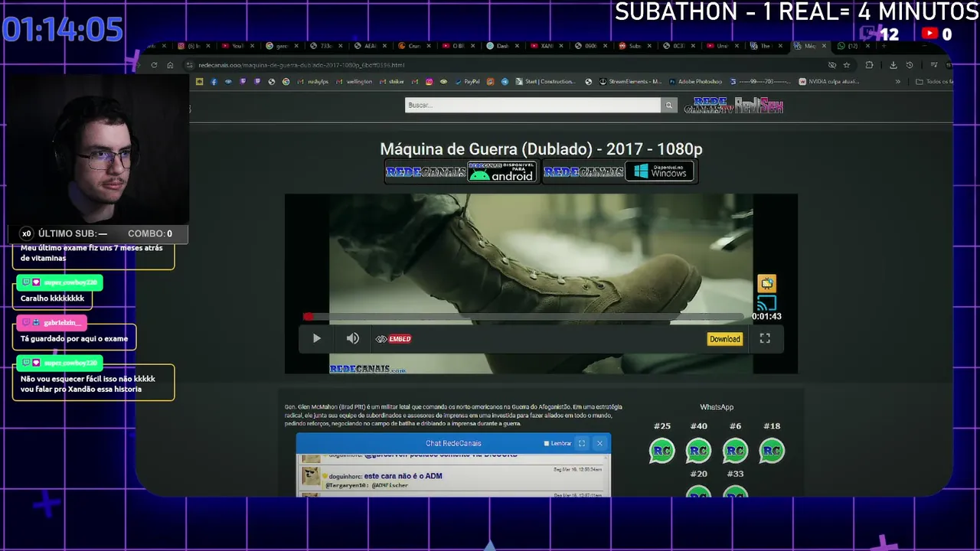Cast the video using cast icon
The height and width of the screenshot is (551, 980).
coord(766,303)
